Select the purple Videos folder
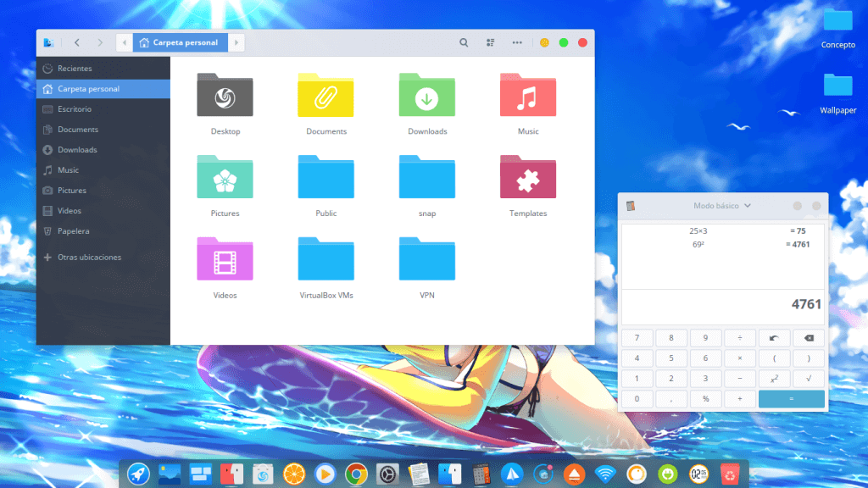This screenshot has height=488, width=868. click(225, 268)
